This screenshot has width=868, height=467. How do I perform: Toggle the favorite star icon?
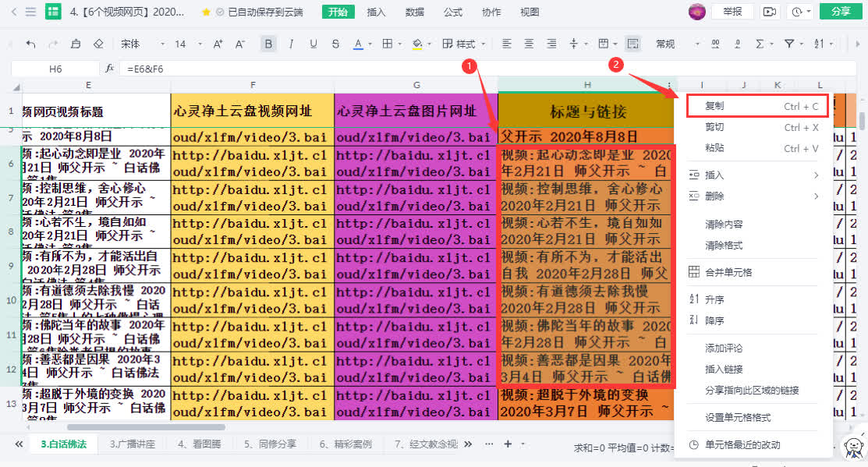(206, 12)
